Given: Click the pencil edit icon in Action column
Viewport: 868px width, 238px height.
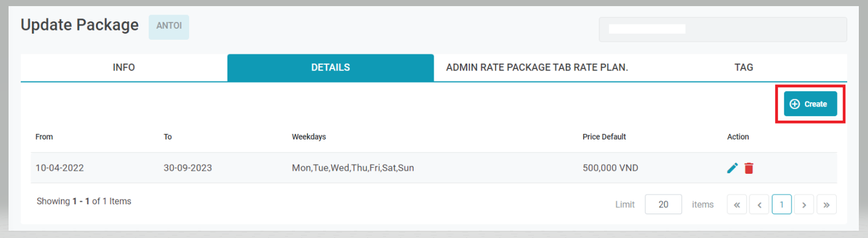Looking at the screenshot, I should pos(732,168).
